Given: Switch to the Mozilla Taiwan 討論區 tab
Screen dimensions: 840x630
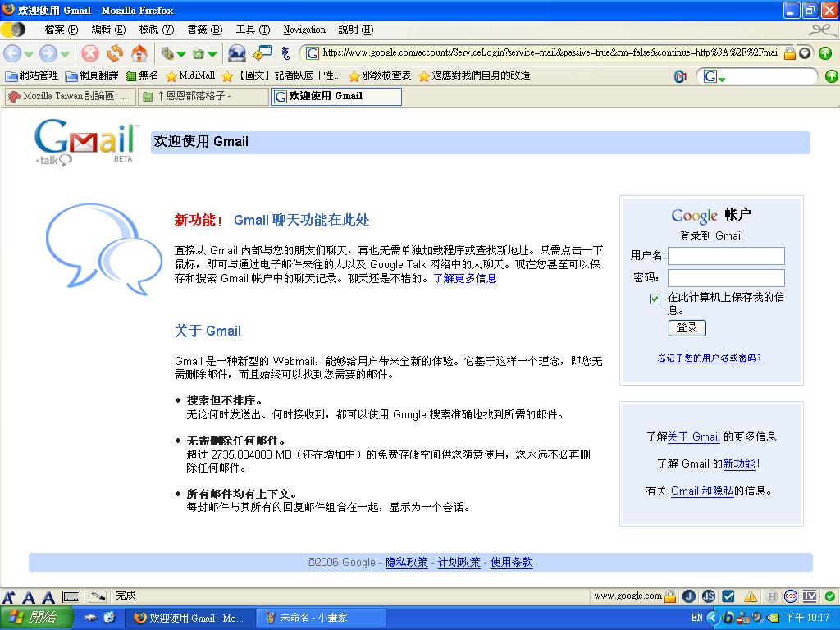Looking at the screenshot, I should (x=68, y=97).
